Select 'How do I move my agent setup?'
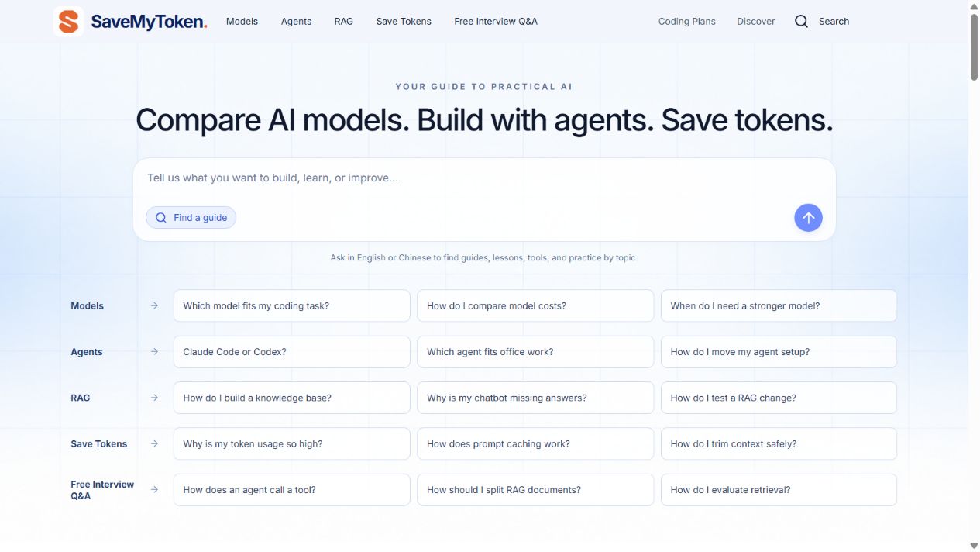 pyautogui.click(x=779, y=352)
